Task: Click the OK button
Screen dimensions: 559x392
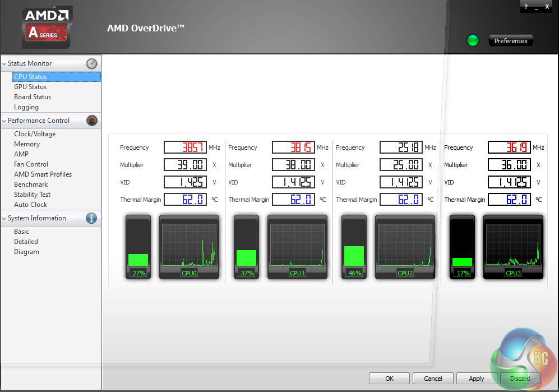Action: (x=389, y=379)
